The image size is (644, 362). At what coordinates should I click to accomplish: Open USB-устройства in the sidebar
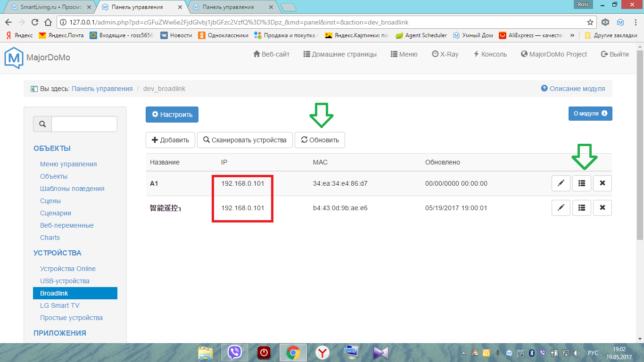pyautogui.click(x=65, y=281)
